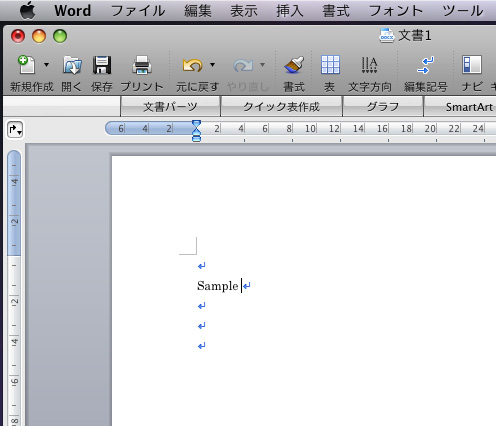Open the Apple menu
Viewport: 496px width, 426px height.
click(28, 10)
